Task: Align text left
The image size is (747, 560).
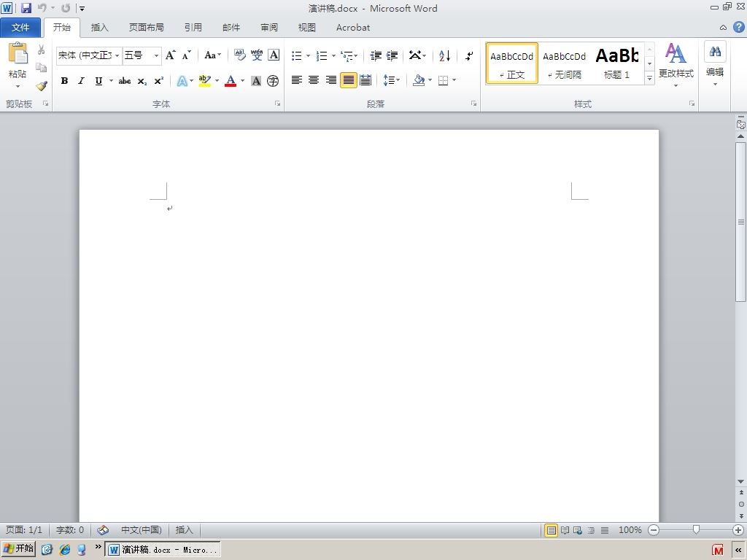Action: coord(297,80)
